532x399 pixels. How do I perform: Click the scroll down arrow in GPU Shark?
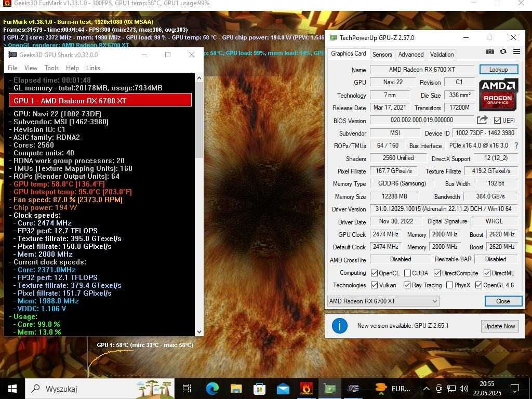199,332
